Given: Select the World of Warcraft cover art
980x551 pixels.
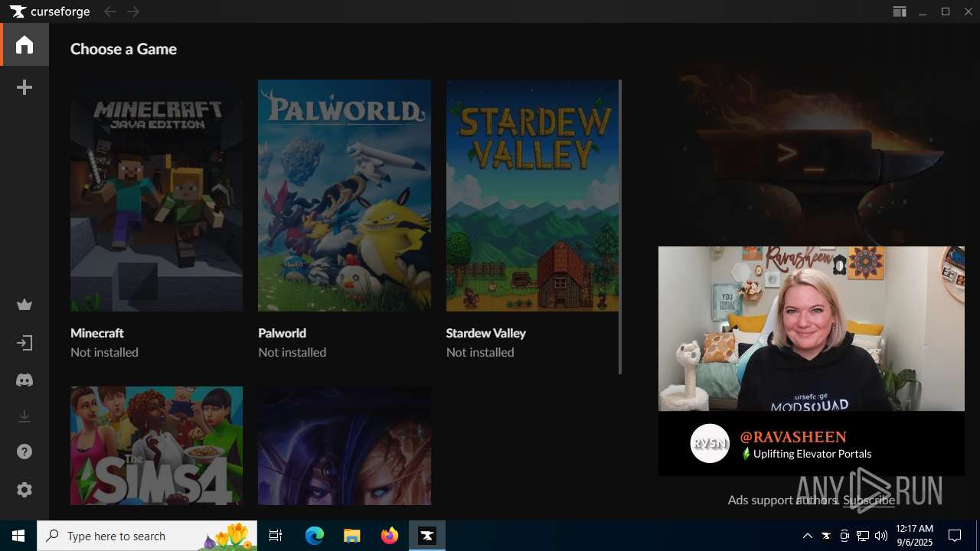Looking at the screenshot, I should tap(345, 445).
